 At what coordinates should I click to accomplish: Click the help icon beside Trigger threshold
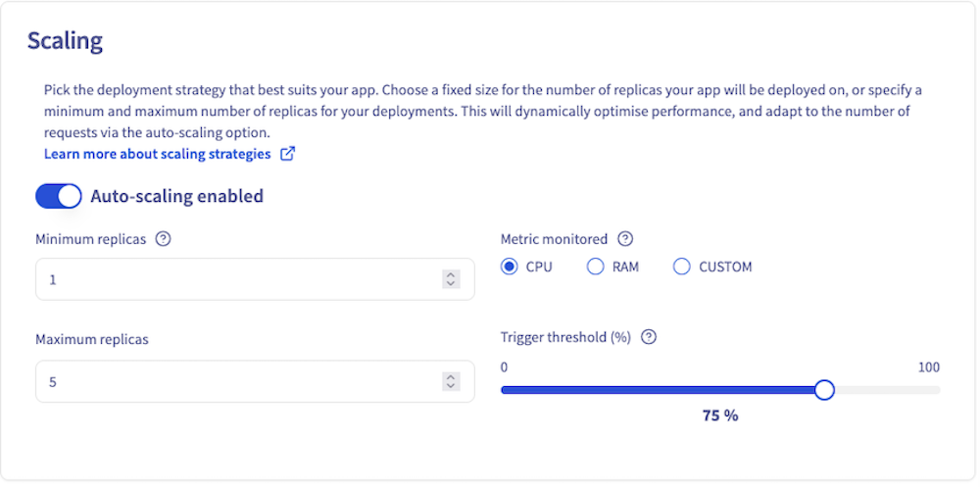648,337
